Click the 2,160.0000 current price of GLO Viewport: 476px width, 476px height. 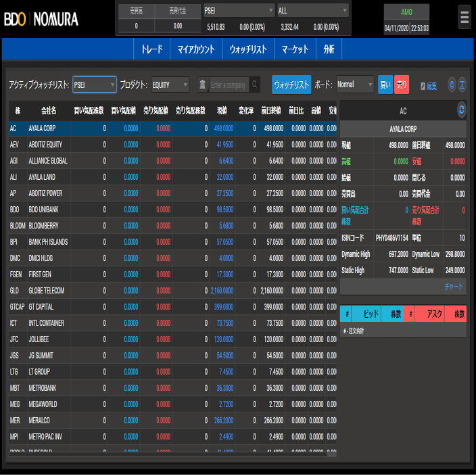[x=222, y=291]
